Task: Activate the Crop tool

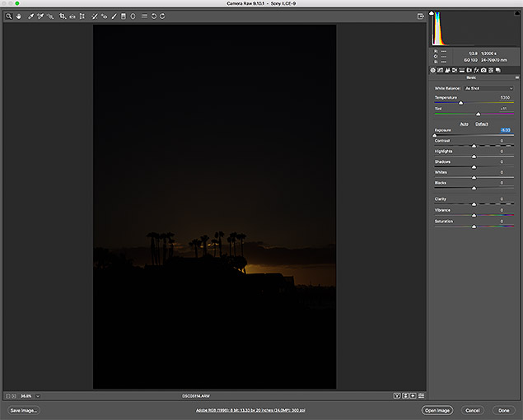Action: coord(62,16)
